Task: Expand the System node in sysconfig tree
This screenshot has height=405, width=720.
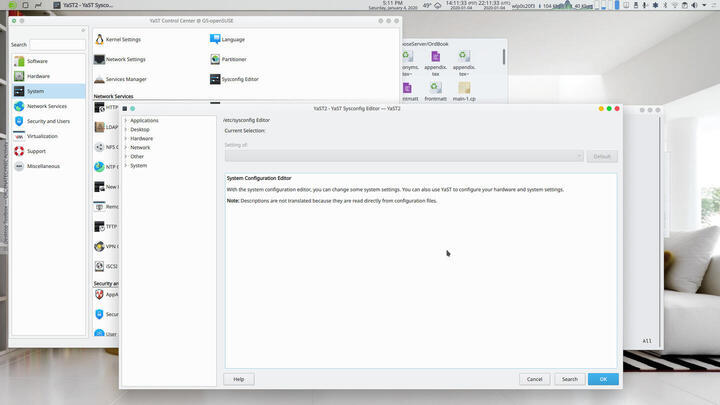Action: click(x=126, y=165)
